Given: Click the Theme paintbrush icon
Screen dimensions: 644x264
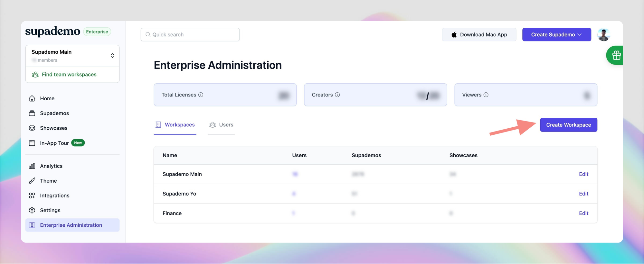Looking at the screenshot, I should (32, 181).
